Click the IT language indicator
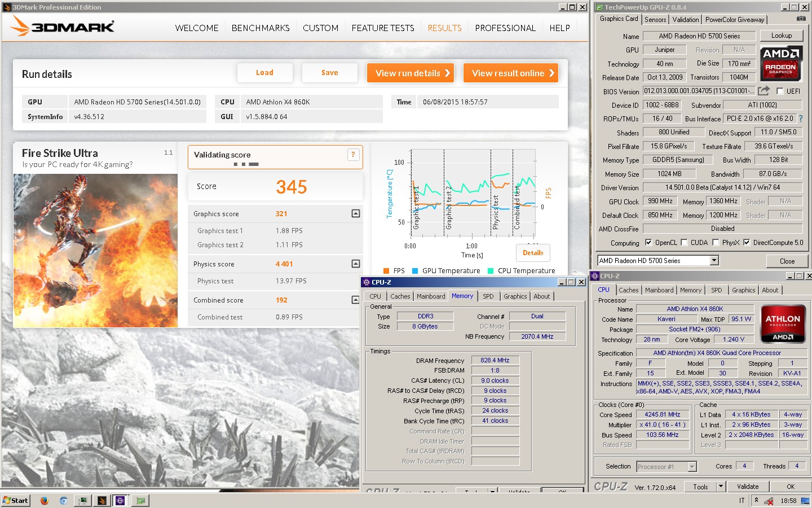Viewport: 812px width, 508px height. click(x=742, y=501)
